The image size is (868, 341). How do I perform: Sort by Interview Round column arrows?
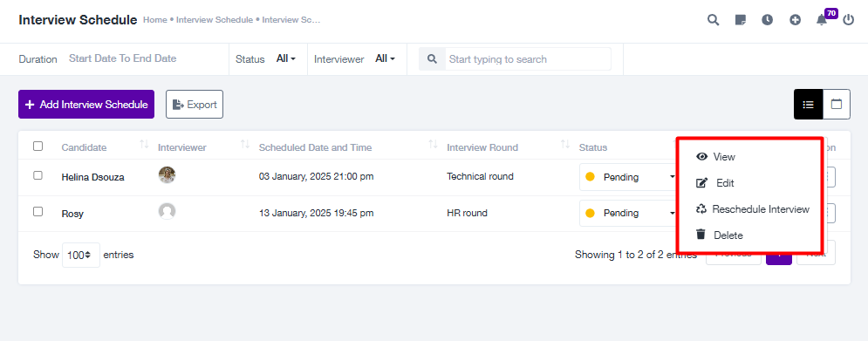point(564,144)
